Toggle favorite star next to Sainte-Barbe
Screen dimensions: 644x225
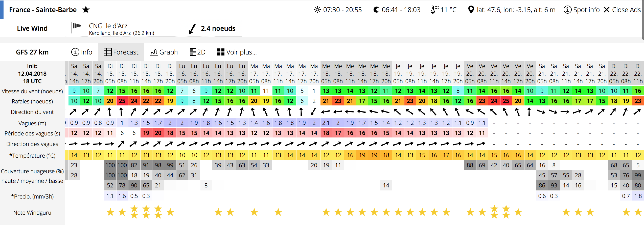[86, 10]
